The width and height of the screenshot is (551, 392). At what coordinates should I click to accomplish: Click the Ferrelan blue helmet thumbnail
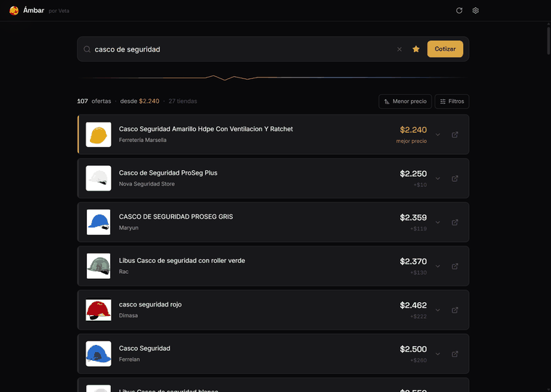point(99,354)
